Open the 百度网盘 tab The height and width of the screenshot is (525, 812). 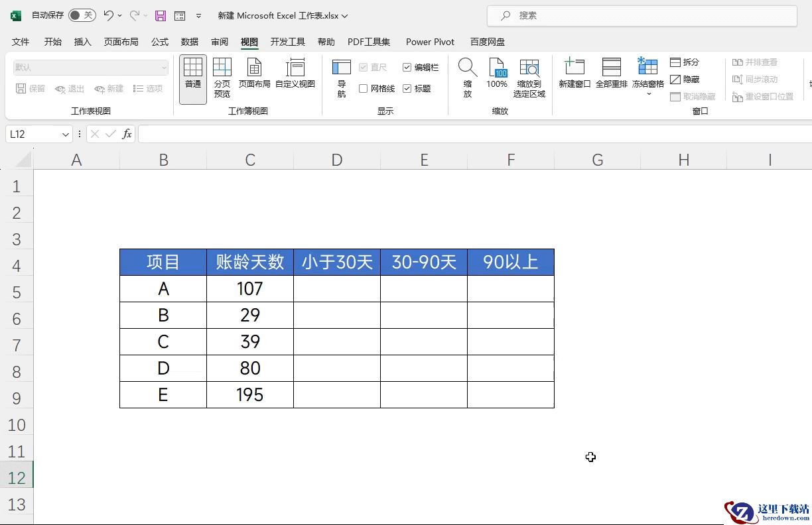coord(488,42)
